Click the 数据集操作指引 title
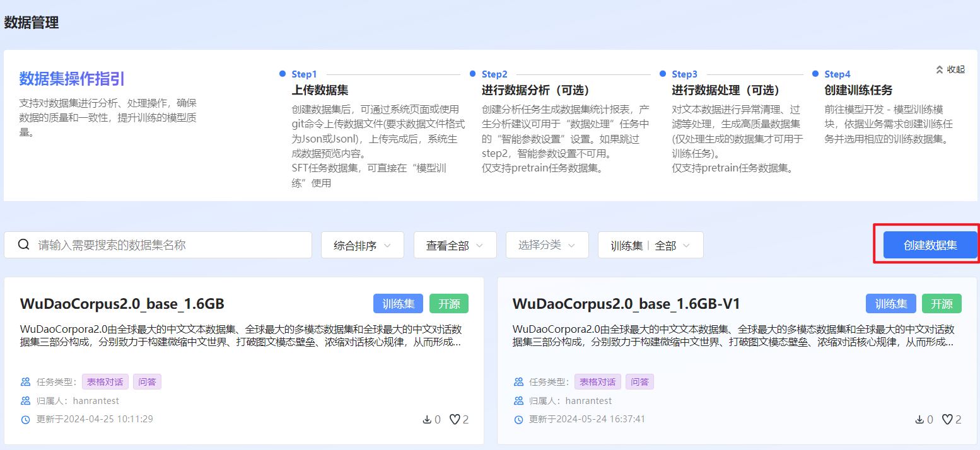This screenshot has height=450, width=980. (72, 79)
